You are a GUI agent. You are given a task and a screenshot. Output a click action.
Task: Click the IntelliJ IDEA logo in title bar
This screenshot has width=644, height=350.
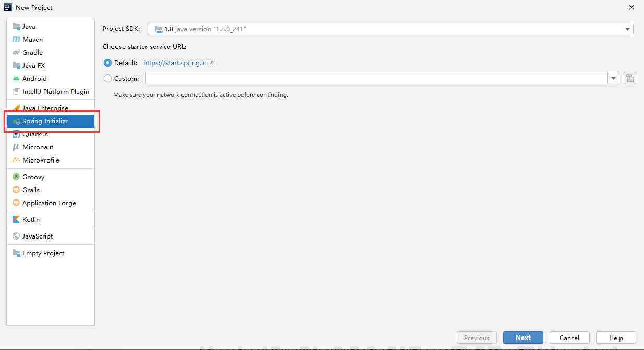point(8,7)
